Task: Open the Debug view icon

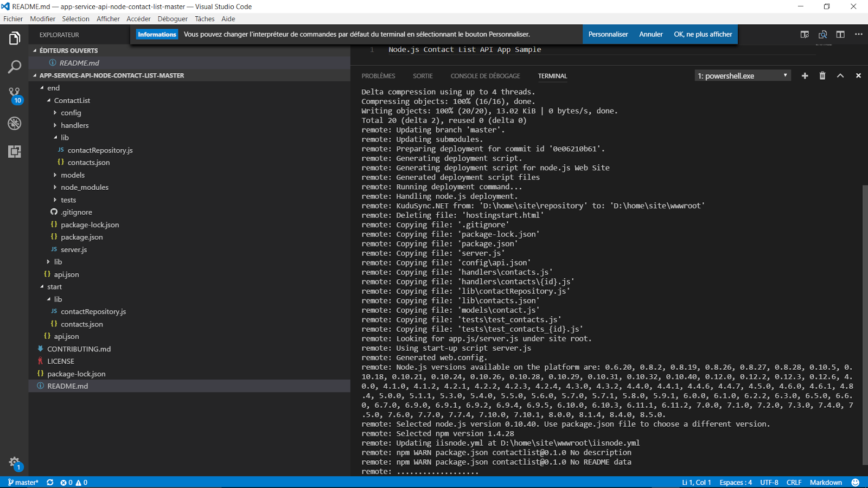Action: tap(15, 124)
